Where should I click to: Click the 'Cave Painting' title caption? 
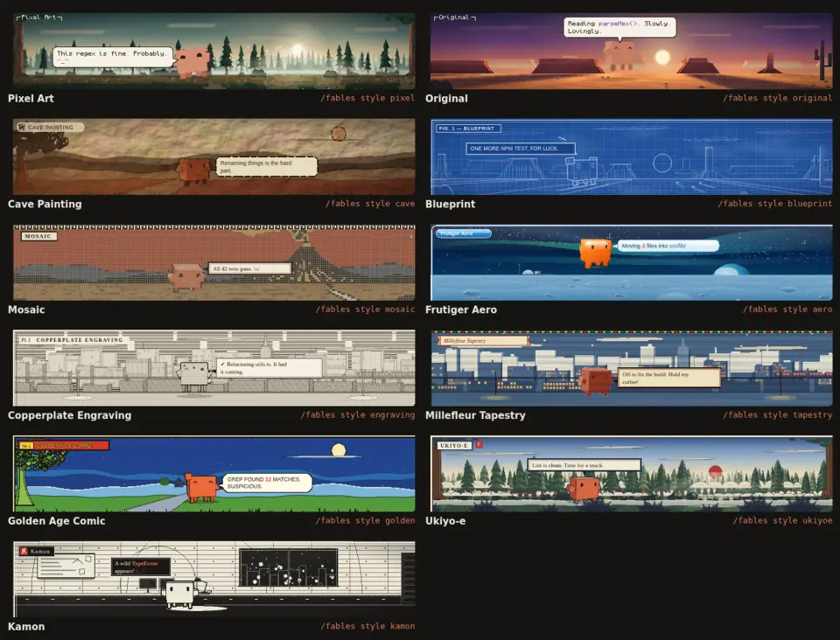[x=45, y=204]
